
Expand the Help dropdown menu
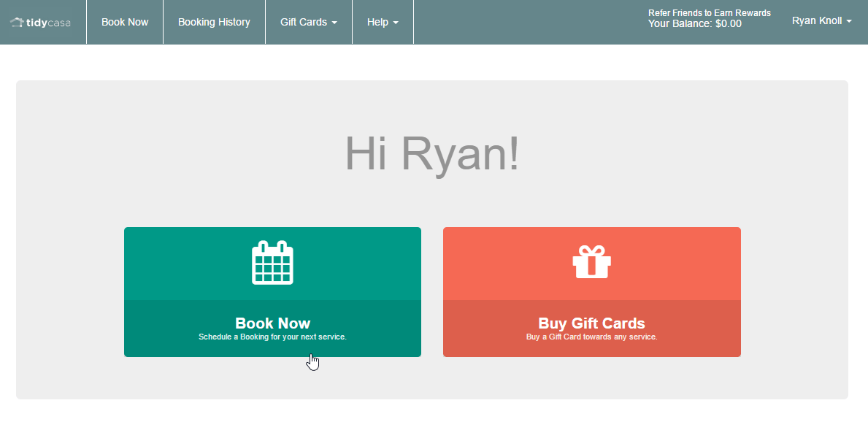point(383,22)
